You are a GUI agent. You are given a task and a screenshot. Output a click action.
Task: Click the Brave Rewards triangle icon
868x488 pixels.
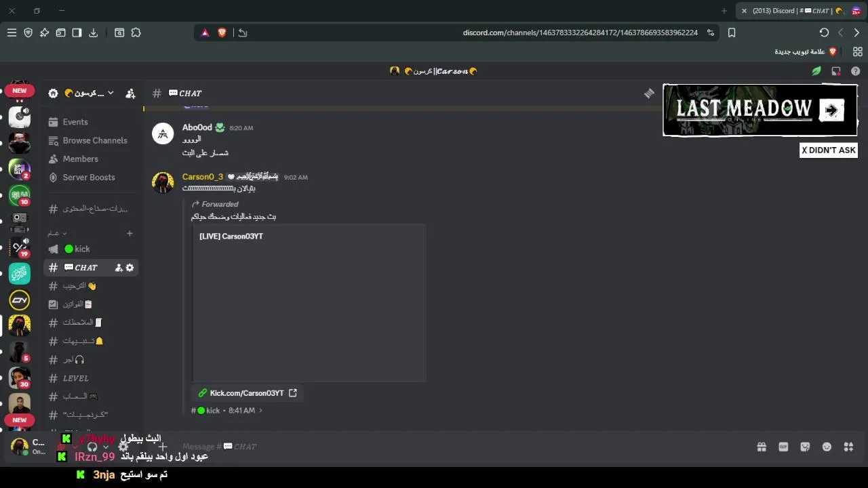205,33
